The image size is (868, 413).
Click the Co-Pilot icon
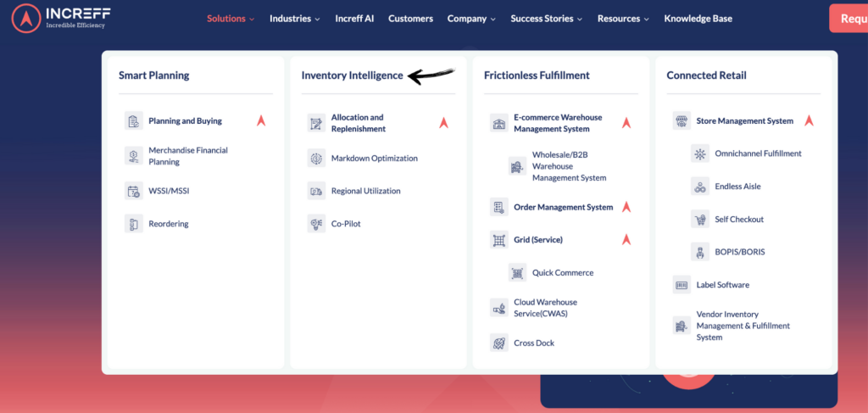coord(316,224)
